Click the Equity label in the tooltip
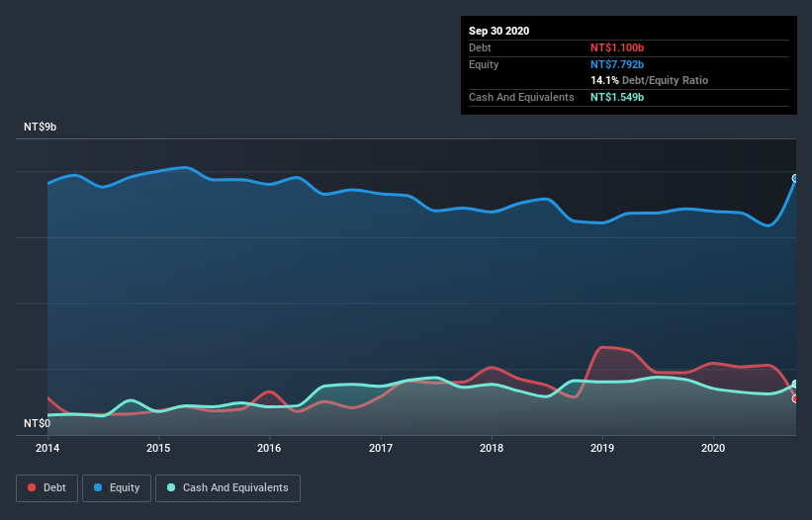The width and height of the screenshot is (812, 520). point(484,64)
